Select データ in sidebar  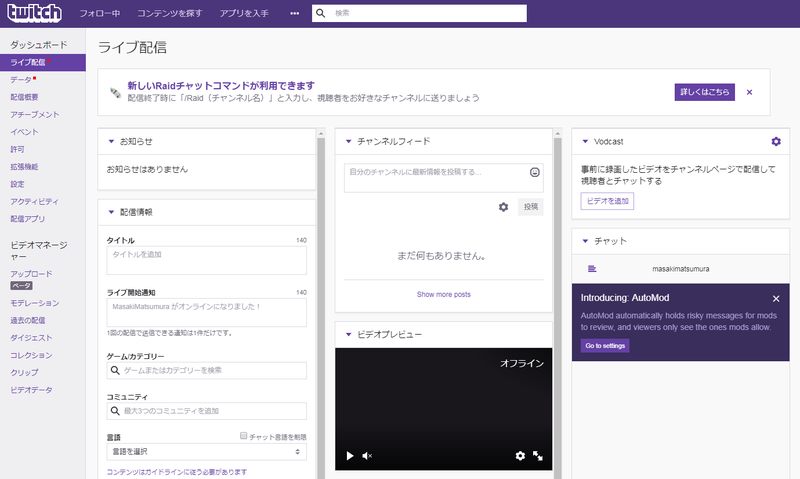coord(21,80)
